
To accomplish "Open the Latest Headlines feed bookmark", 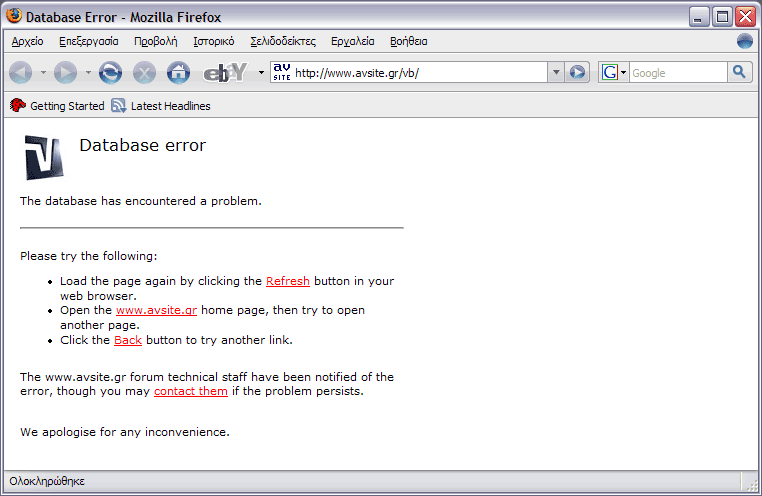I will [x=161, y=105].
